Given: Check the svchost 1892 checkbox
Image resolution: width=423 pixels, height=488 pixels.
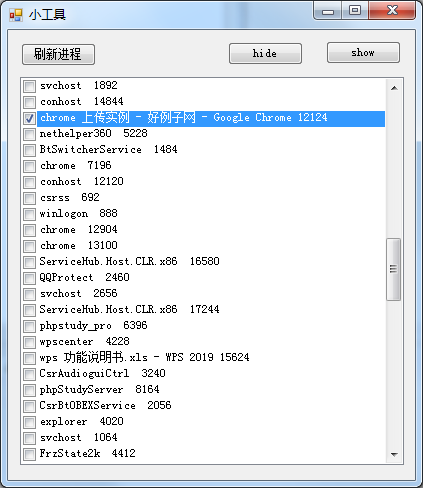Looking at the screenshot, I should point(29,86).
